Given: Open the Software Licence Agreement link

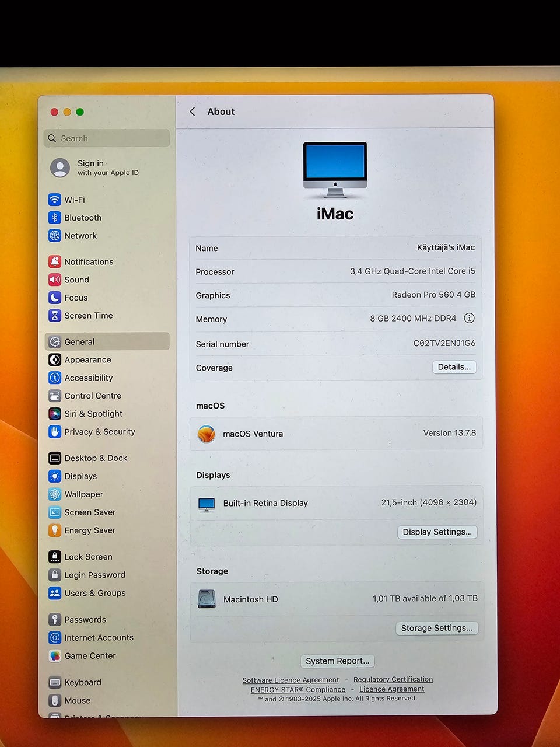Looking at the screenshot, I should pos(290,680).
